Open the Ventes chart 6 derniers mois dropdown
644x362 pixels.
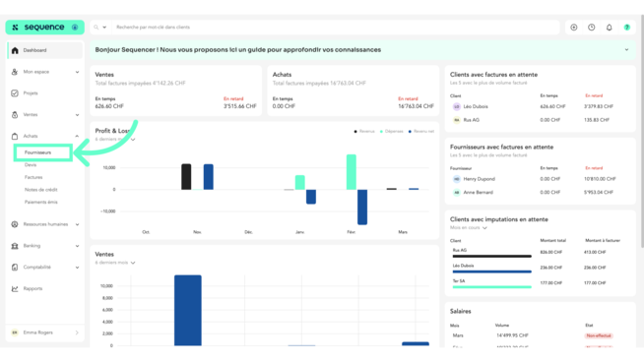pyautogui.click(x=115, y=263)
